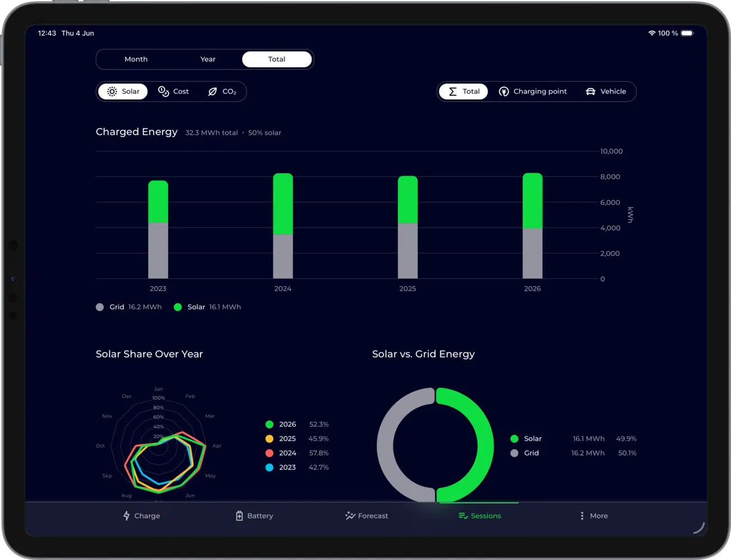
Task: Go to the Sessions tab
Action: click(x=479, y=516)
